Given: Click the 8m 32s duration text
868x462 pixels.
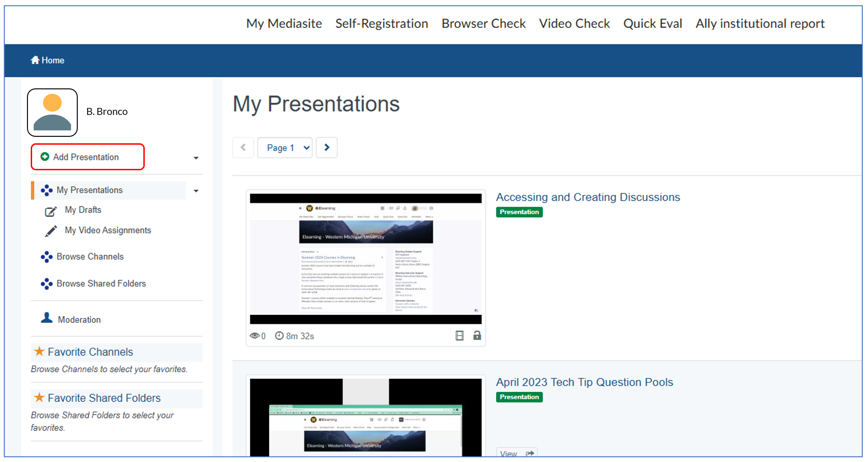Looking at the screenshot, I should pos(300,336).
